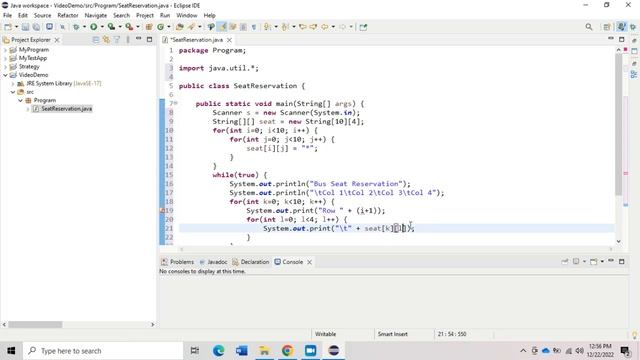Viewport: 640px width, 360px height.
Task: Expand the MyProgram project
Action: point(5,50)
